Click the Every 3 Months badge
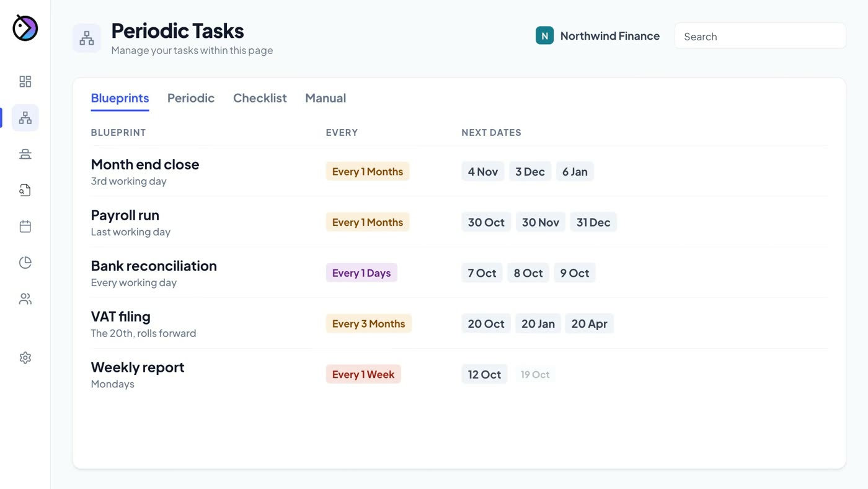868x489 pixels. 369,324
